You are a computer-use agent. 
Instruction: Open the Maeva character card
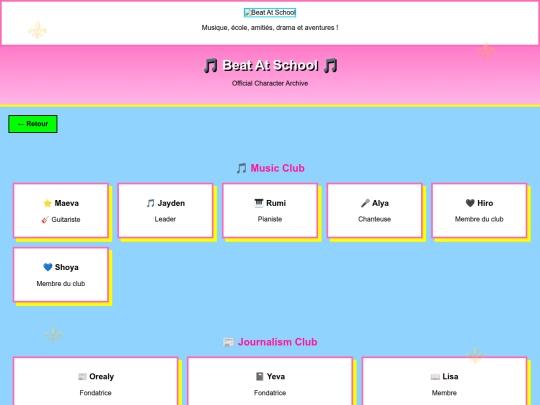pyautogui.click(x=61, y=210)
